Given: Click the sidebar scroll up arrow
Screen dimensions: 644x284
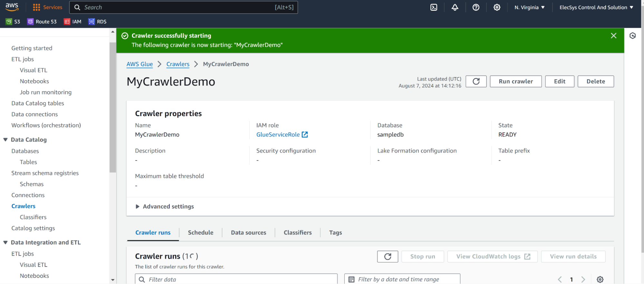Looking at the screenshot, I should coord(113,32).
